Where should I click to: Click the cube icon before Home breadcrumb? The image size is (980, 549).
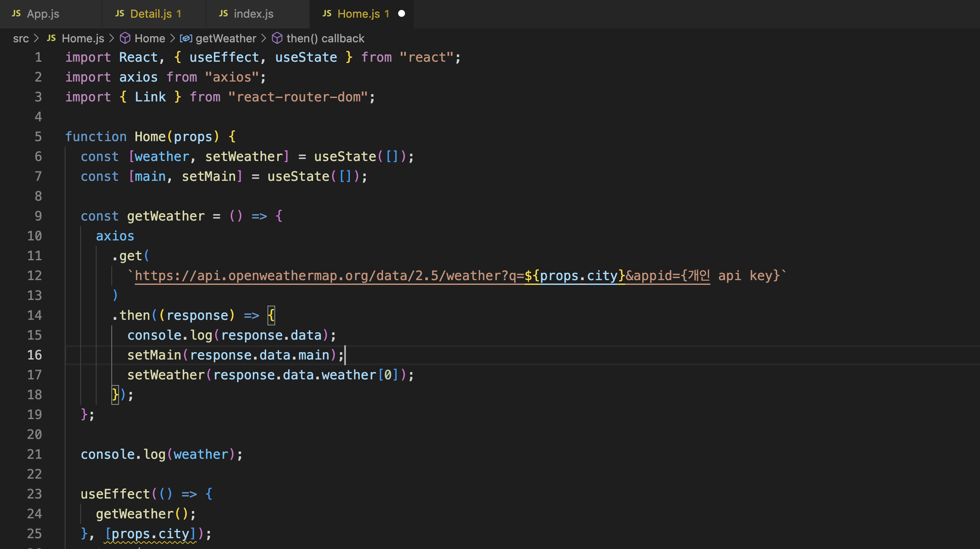click(x=125, y=38)
